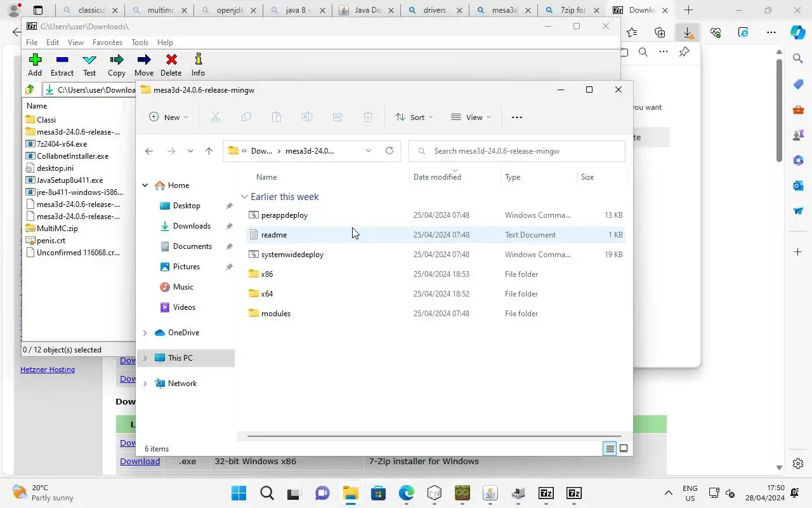Switch to large icons view in Explorer
This screenshot has height=508, width=812.
coord(624,448)
